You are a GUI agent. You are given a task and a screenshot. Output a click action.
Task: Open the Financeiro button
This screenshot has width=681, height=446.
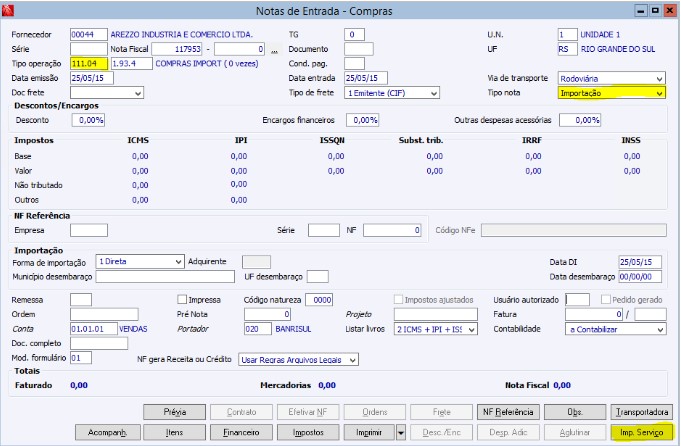coord(241,433)
